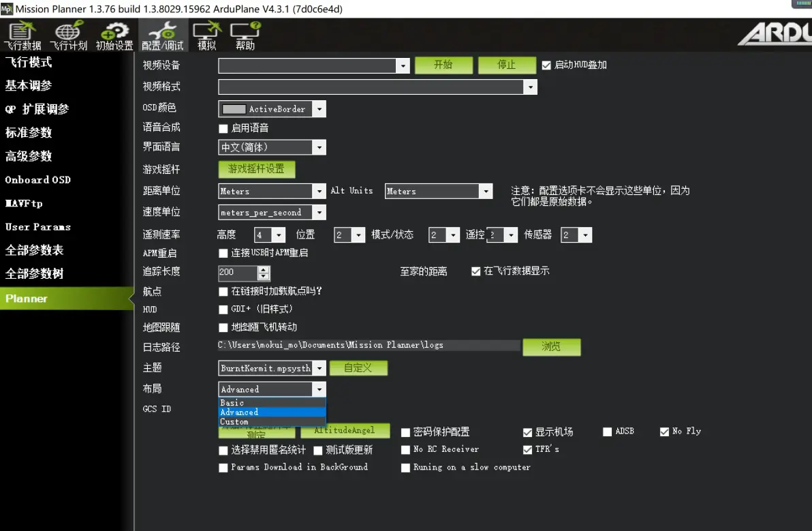Open 高级参数 in the sidebar

click(x=29, y=156)
